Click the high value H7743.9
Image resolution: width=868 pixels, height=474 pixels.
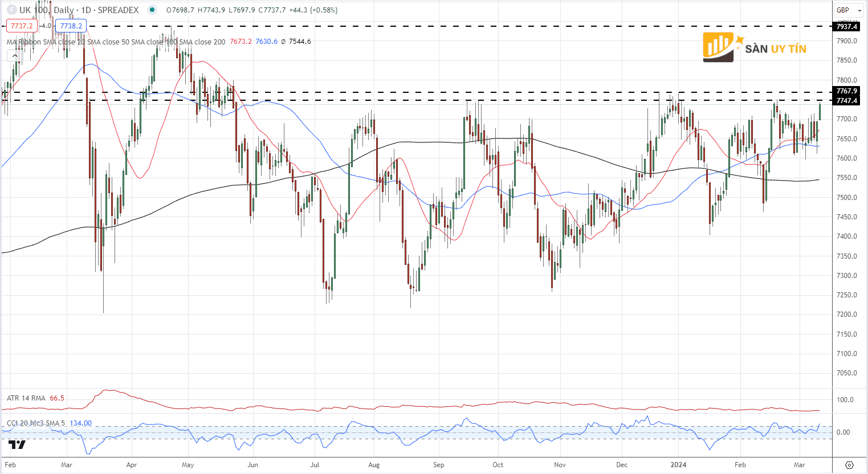point(211,10)
